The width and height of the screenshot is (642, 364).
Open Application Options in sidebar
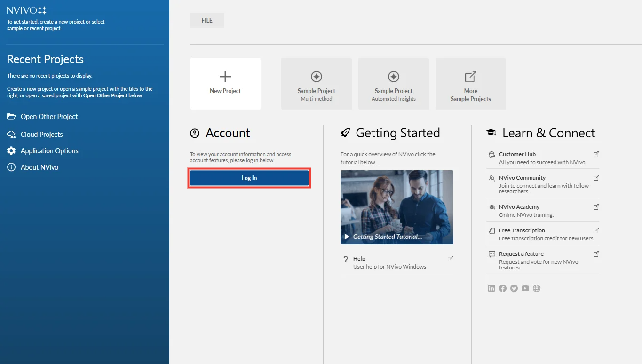pyautogui.click(x=49, y=151)
